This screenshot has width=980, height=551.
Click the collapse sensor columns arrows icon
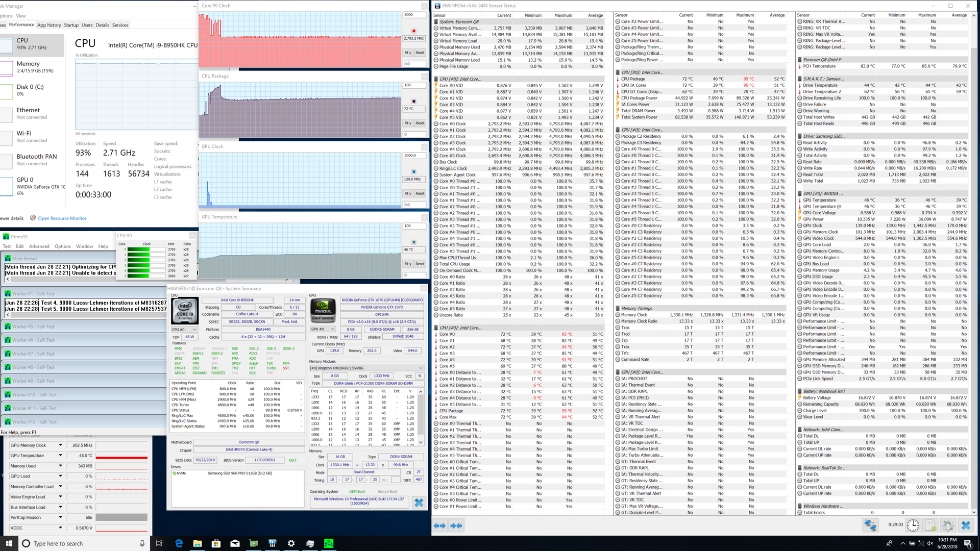pyautogui.click(x=456, y=525)
